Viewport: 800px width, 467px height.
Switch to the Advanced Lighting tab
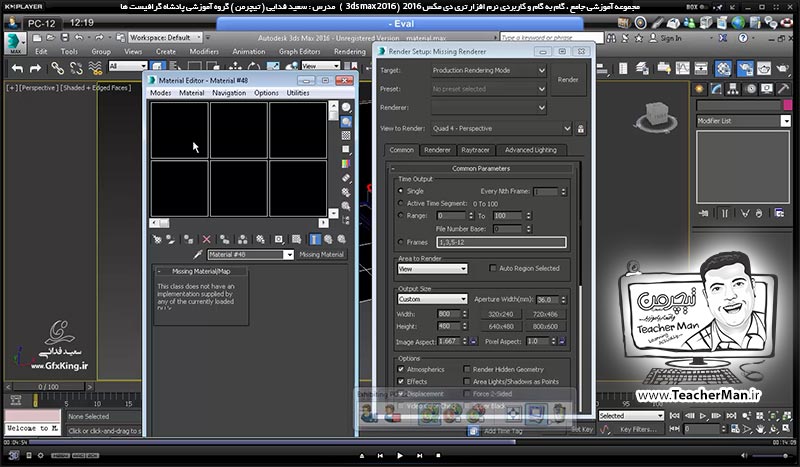(x=531, y=150)
